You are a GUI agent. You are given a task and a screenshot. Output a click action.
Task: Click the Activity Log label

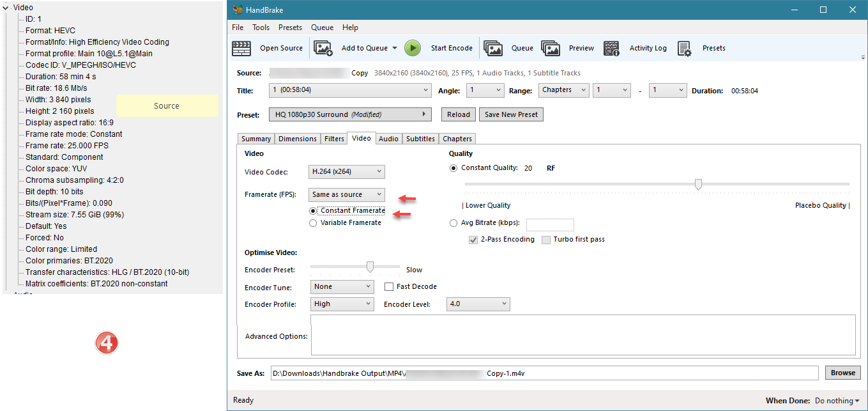(x=648, y=48)
